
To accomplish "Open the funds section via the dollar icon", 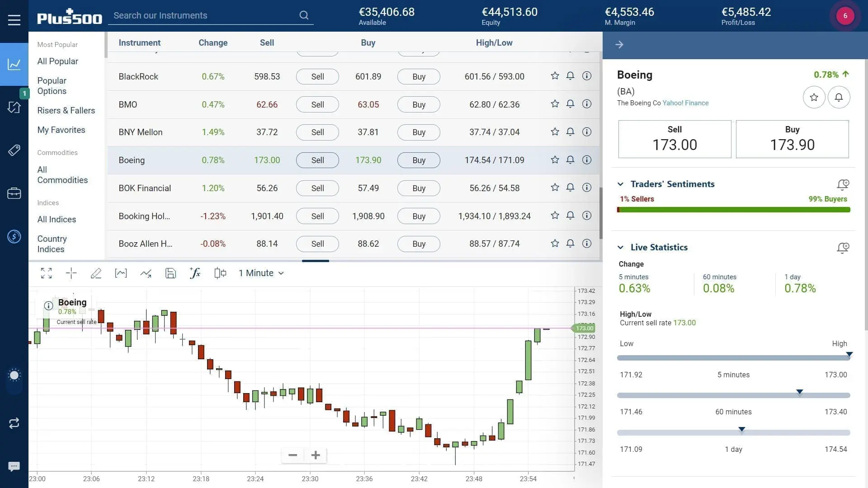I will click(x=14, y=236).
